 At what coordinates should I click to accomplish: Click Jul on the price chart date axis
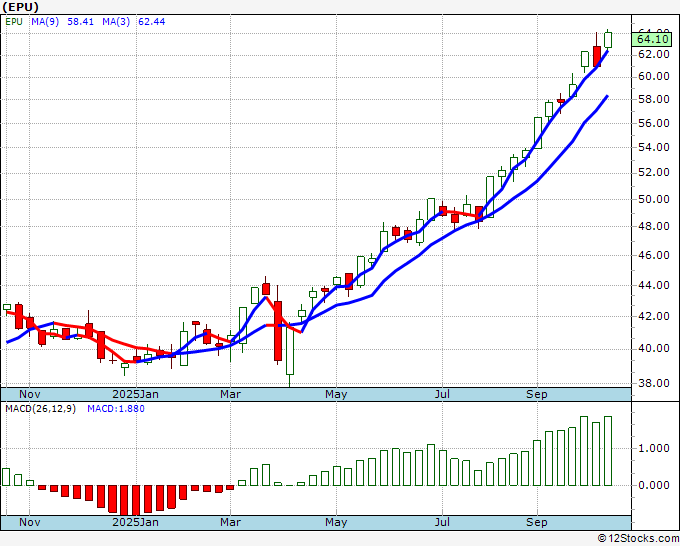coord(442,394)
